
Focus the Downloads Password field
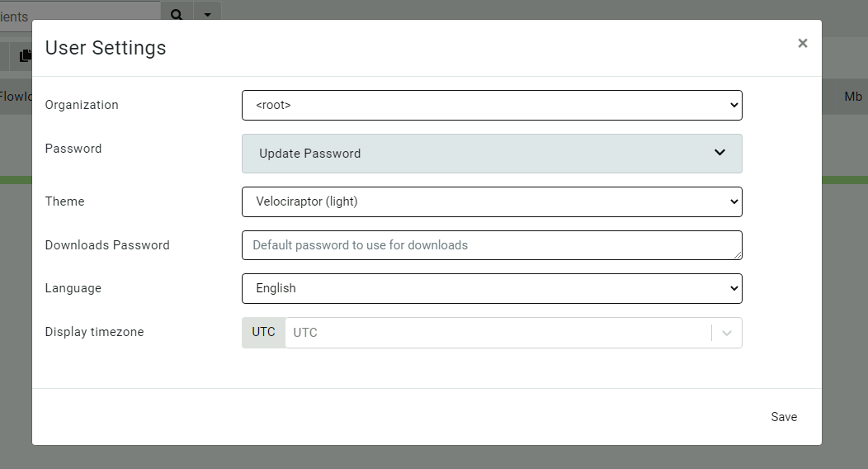click(x=492, y=245)
